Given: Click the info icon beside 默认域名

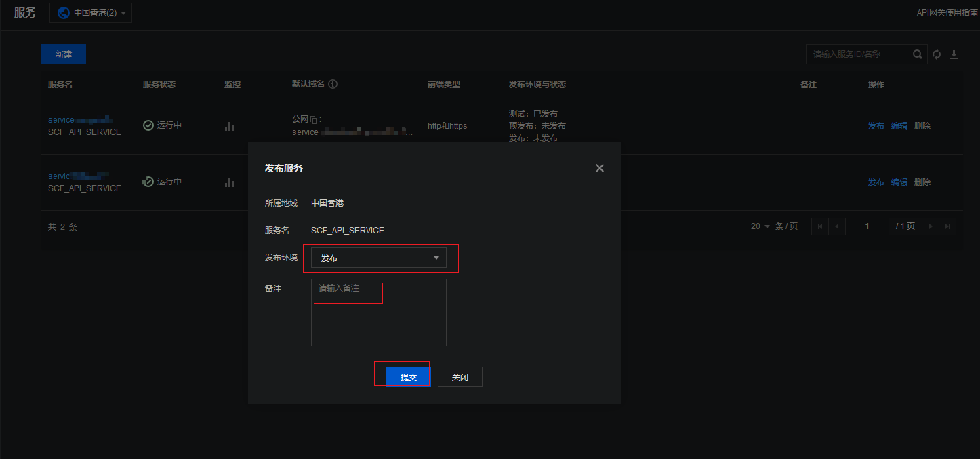Looking at the screenshot, I should click(333, 85).
